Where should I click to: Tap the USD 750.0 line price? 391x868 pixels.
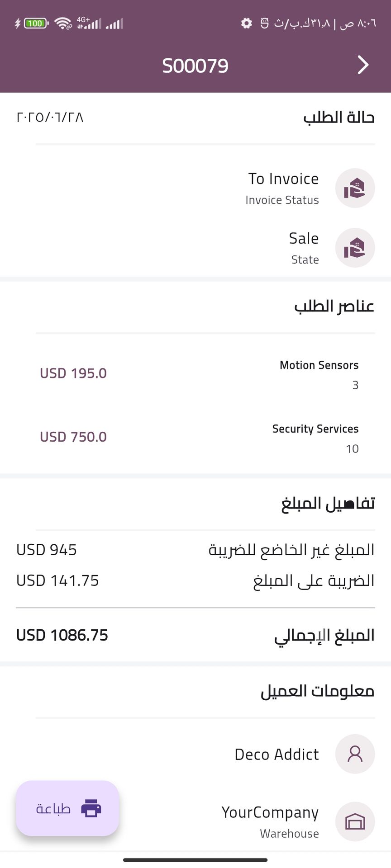73,437
